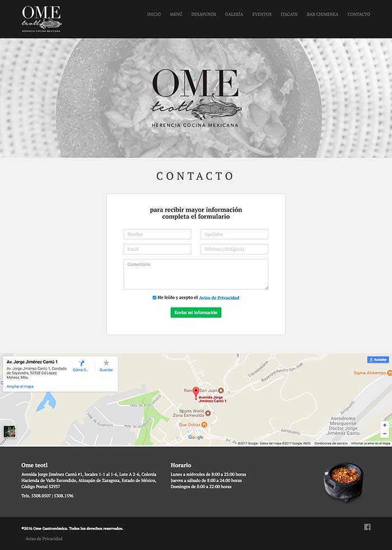Open the Menú navigation item

[176, 15]
